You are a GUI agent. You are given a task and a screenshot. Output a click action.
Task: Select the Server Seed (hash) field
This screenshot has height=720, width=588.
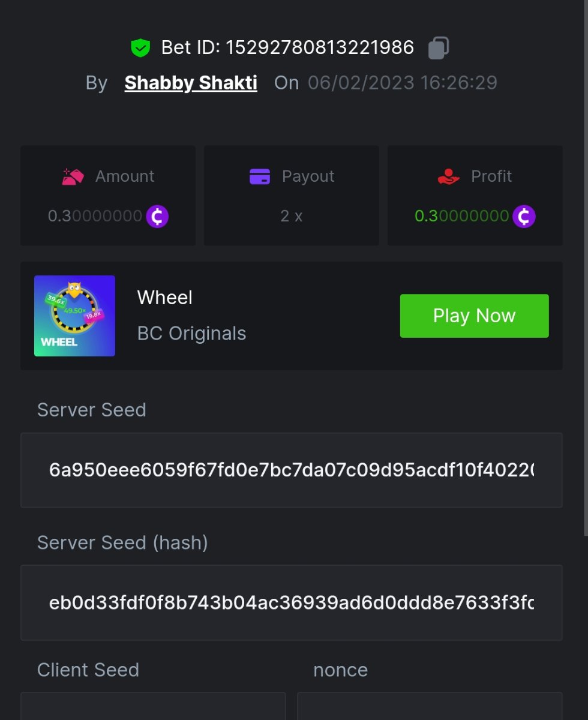click(x=292, y=602)
